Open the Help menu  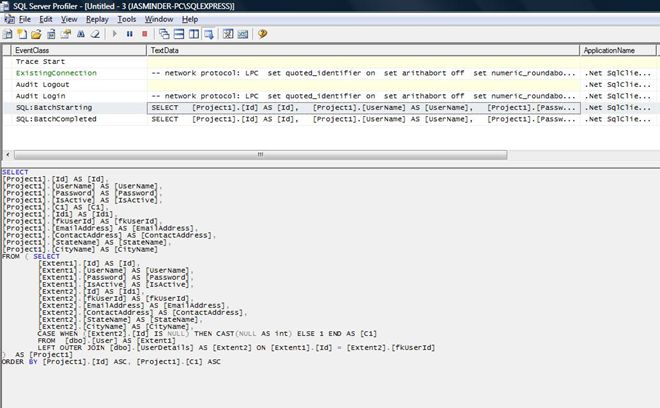pos(190,19)
